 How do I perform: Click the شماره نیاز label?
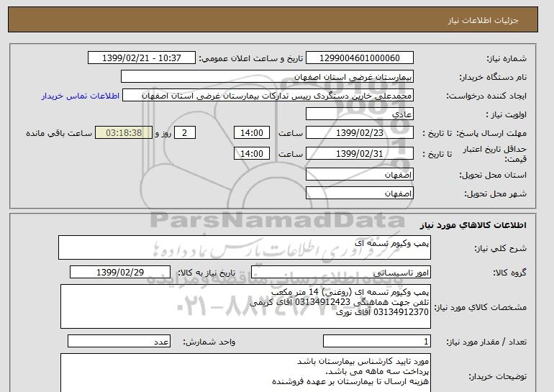pyautogui.click(x=507, y=58)
